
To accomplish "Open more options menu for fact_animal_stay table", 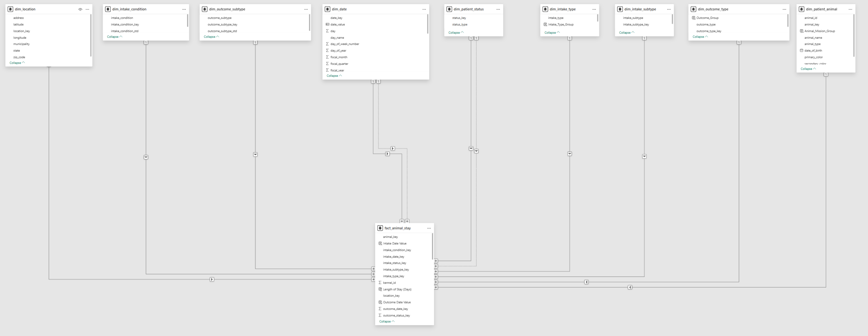I will 429,228.
